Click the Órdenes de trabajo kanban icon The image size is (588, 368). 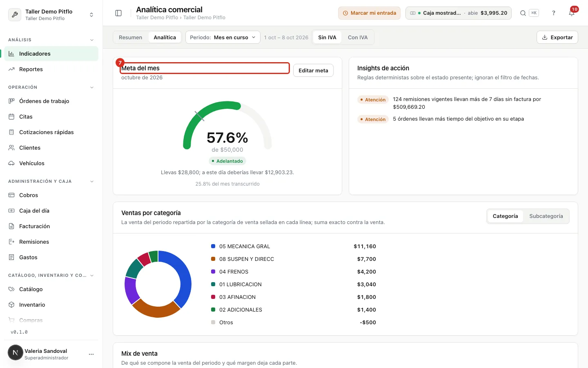pos(11,101)
